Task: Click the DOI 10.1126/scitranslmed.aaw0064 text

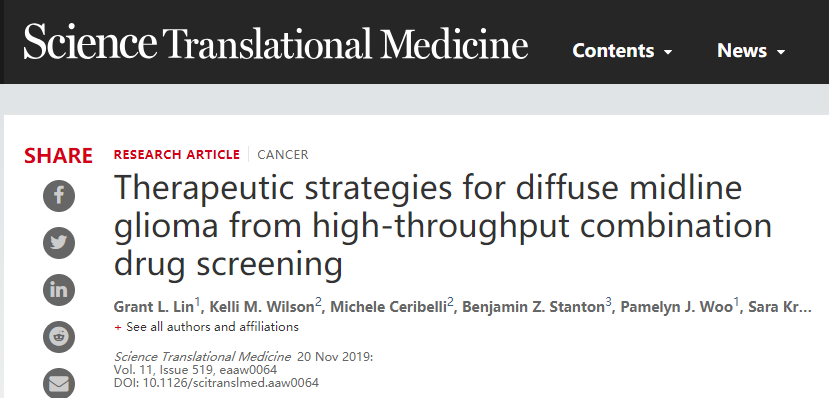Action: coord(216,382)
